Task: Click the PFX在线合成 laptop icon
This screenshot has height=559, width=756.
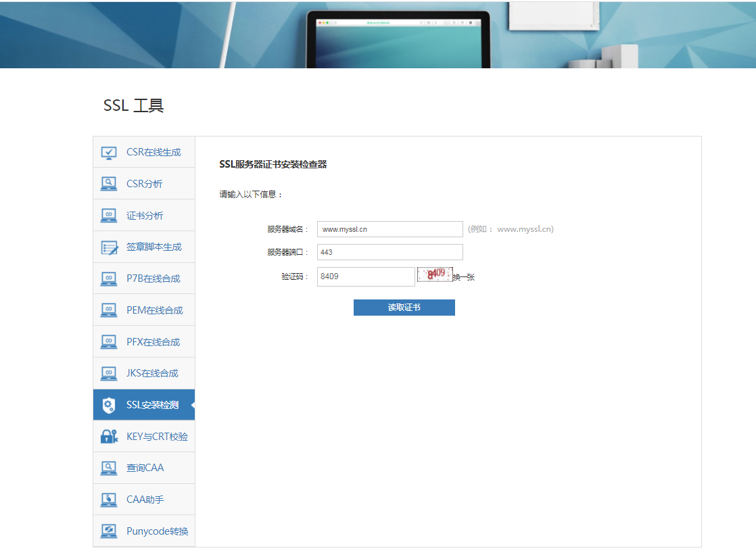Action: [109, 342]
